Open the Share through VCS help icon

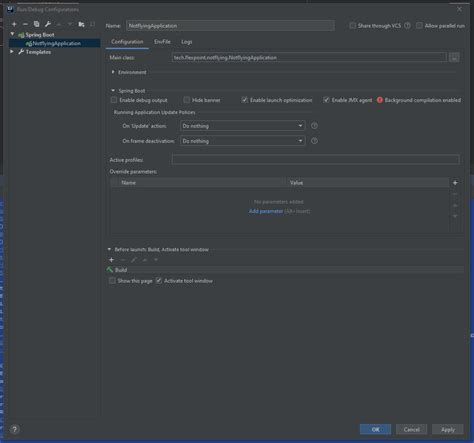point(407,26)
